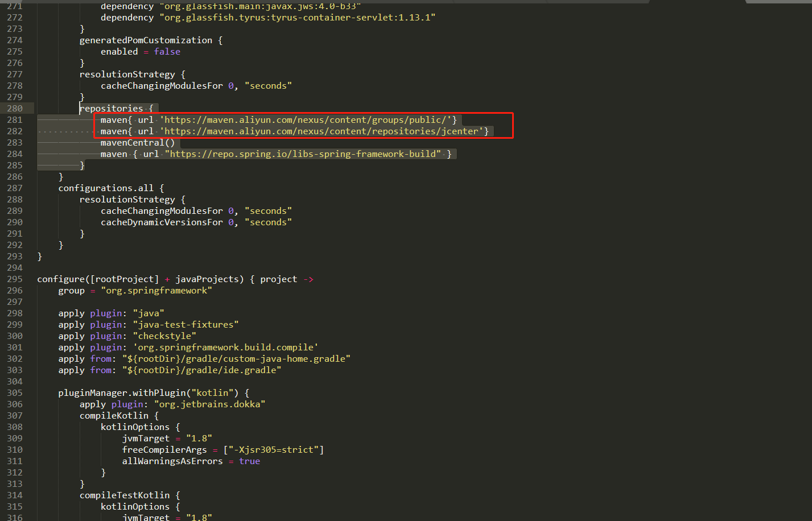This screenshot has height=521, width=812.
Task: Click cacheChangingModulesFor on line 278
Action: pyautogui.click(x=162, y=86)
